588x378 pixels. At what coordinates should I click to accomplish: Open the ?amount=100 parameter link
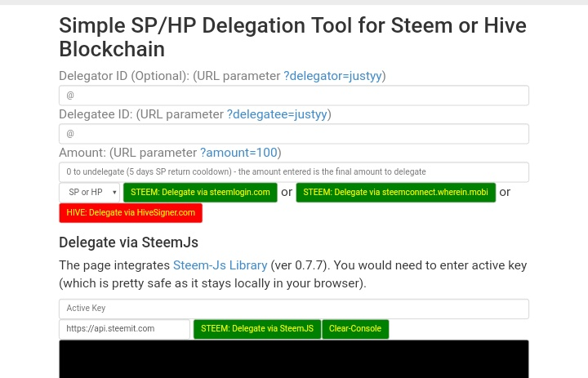pyautogui.click(x=238, y=153)
